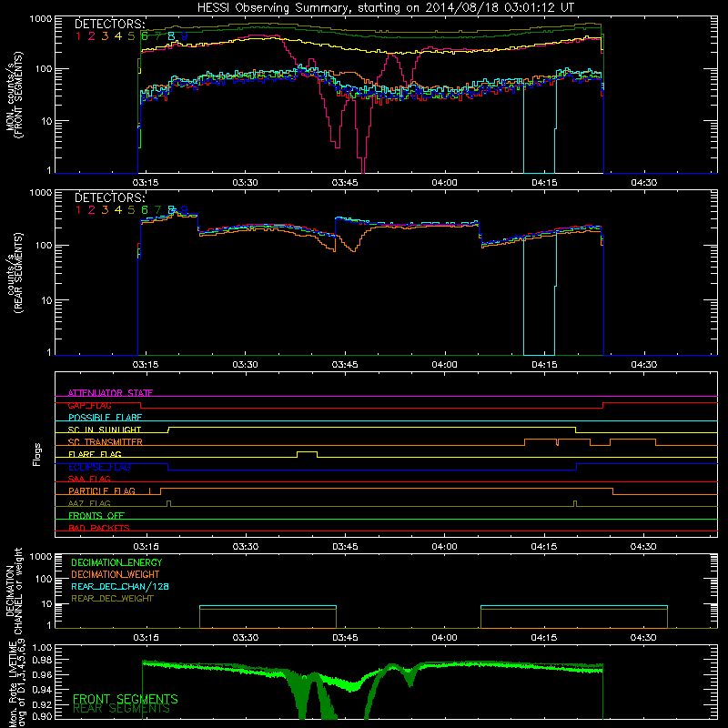Select detector 1 in the rear segments legend
The width and height of the screenshot is (728, 728).
pos(78,210)
